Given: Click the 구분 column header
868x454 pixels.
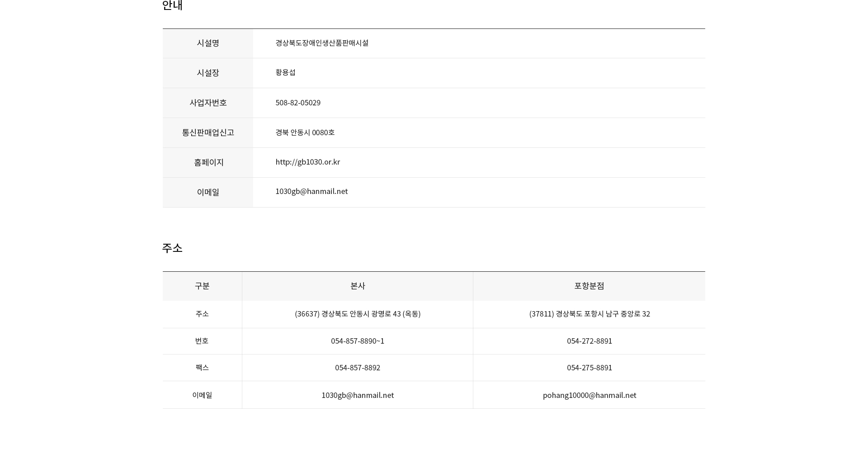Looking at the screenshot, I should click(202, 286).
